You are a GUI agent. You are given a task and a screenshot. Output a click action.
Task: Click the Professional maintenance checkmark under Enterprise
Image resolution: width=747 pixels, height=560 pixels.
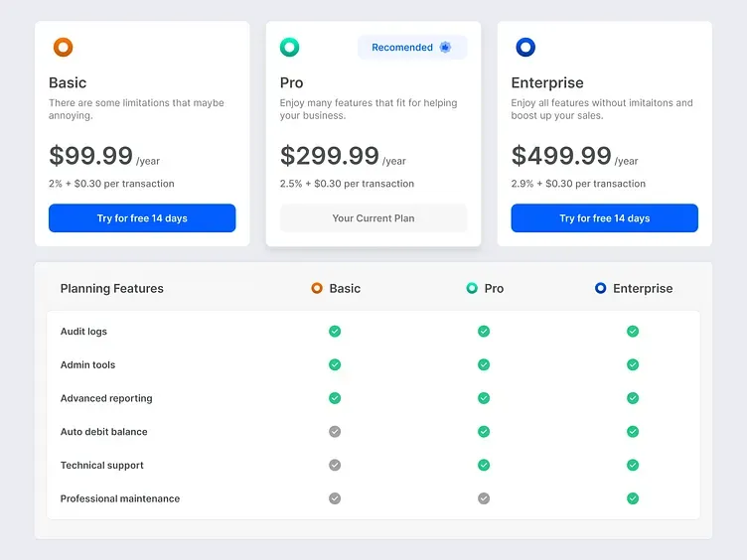tap(633, 498)
